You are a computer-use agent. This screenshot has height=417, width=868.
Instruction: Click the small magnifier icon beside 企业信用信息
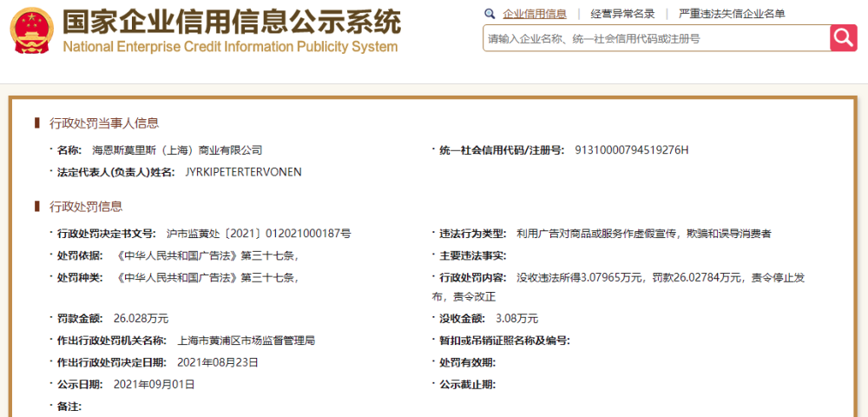tap(490, 14)
